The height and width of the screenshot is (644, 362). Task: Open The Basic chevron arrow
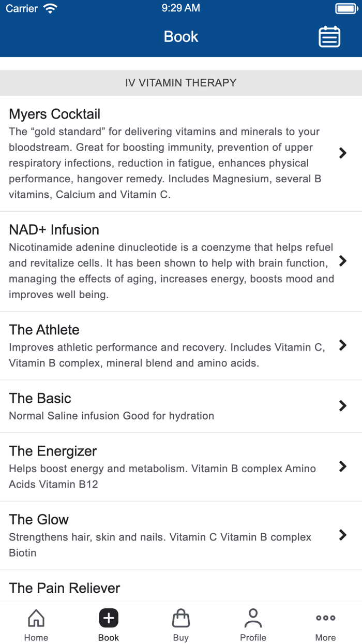(x=342, y=406)
